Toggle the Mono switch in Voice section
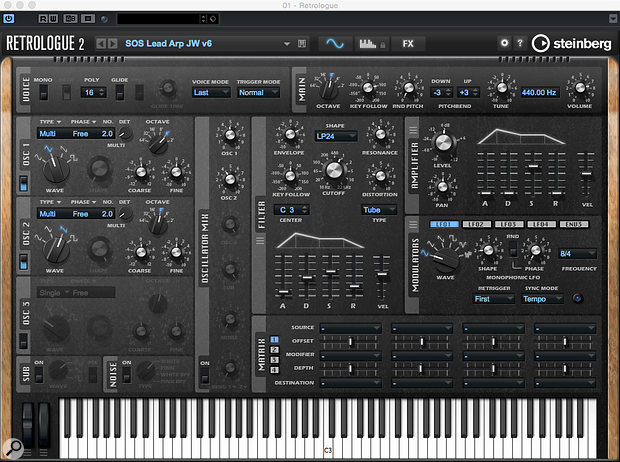The height and width of the screenshot is (462, 620). (43, 92)
